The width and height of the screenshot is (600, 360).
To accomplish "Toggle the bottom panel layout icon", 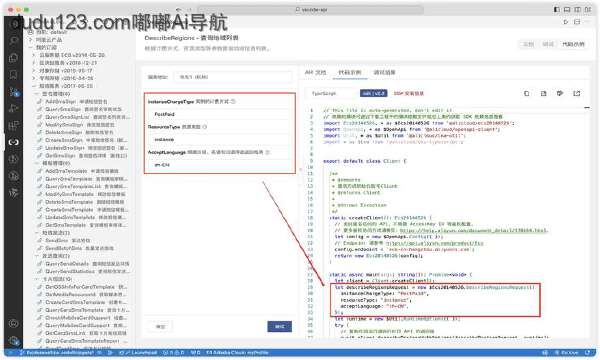I will 567,10.
